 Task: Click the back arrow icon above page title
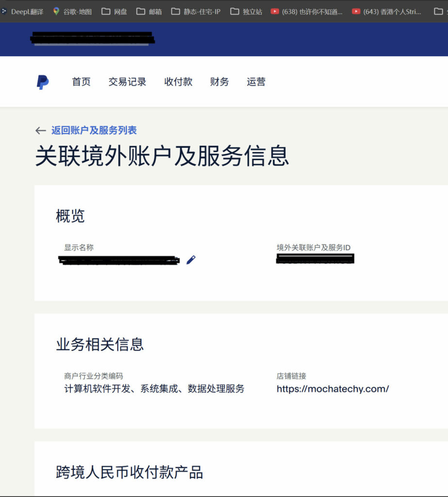coord(41,131)
